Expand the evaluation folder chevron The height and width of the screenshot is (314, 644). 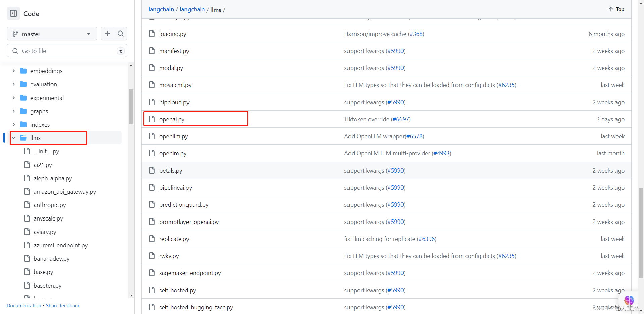(x=13, y=84)
